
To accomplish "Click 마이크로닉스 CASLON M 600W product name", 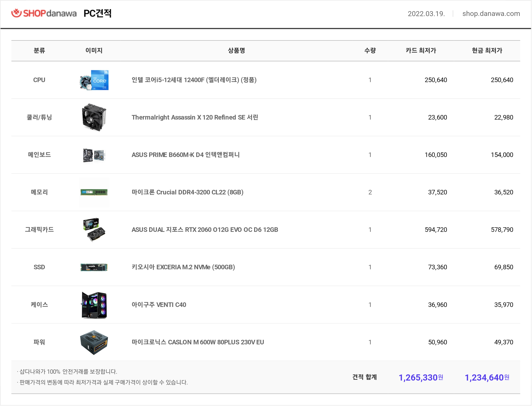I will click(198, 343).
